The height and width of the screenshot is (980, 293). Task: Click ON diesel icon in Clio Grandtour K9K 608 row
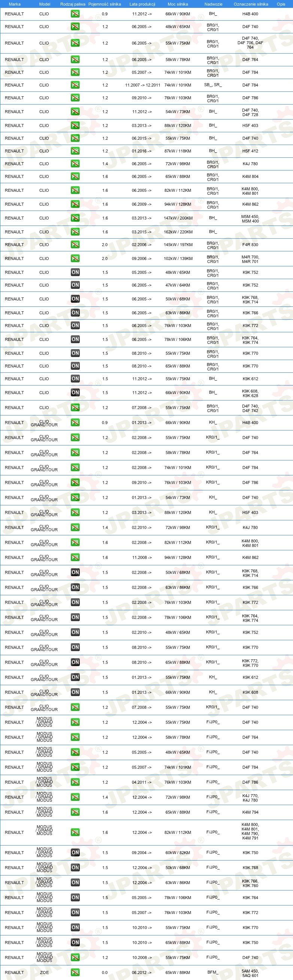pos(75,692)
